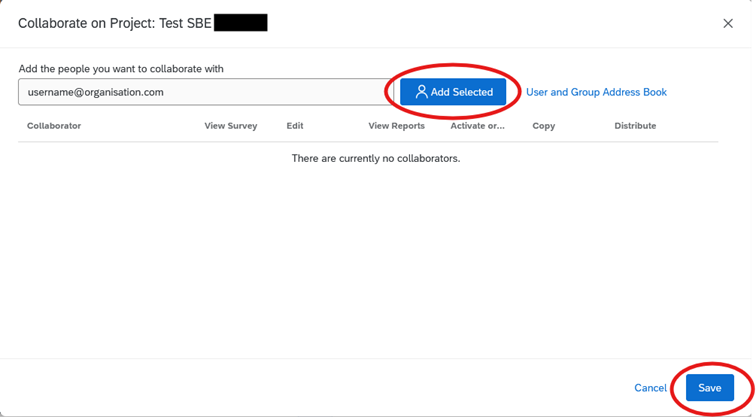Click the divider line under column headers
This screenshot has height=417, width=756.
coord(368,141)
